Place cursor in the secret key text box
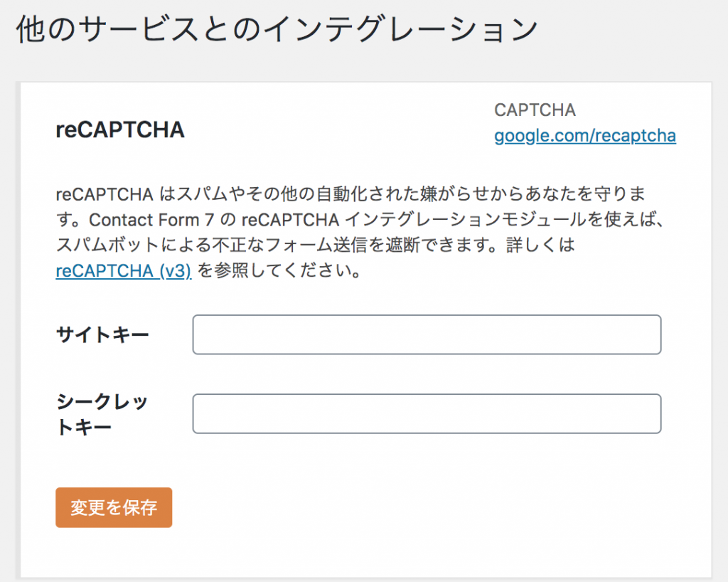728x582 pixels. pyautogui.click(x=427, y=414)
